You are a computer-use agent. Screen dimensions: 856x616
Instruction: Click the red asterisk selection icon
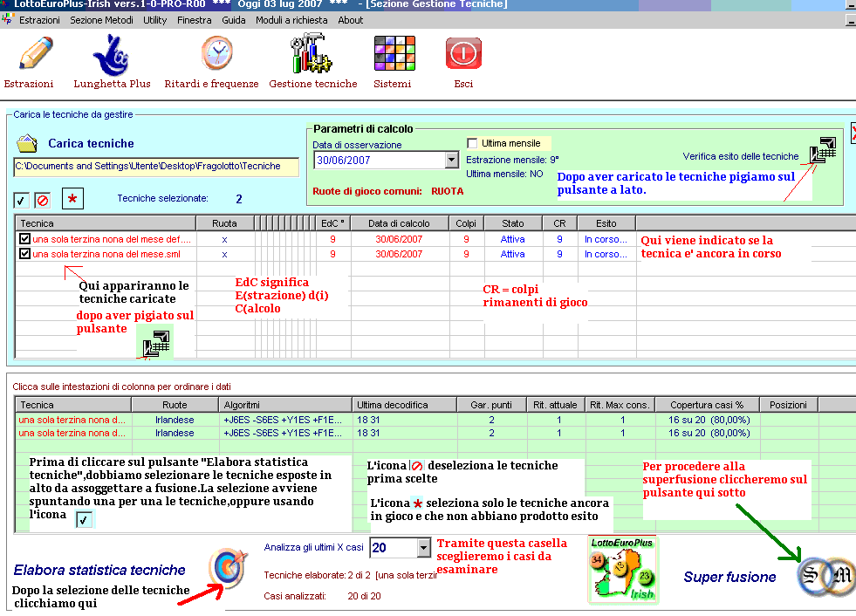(72, 199)
